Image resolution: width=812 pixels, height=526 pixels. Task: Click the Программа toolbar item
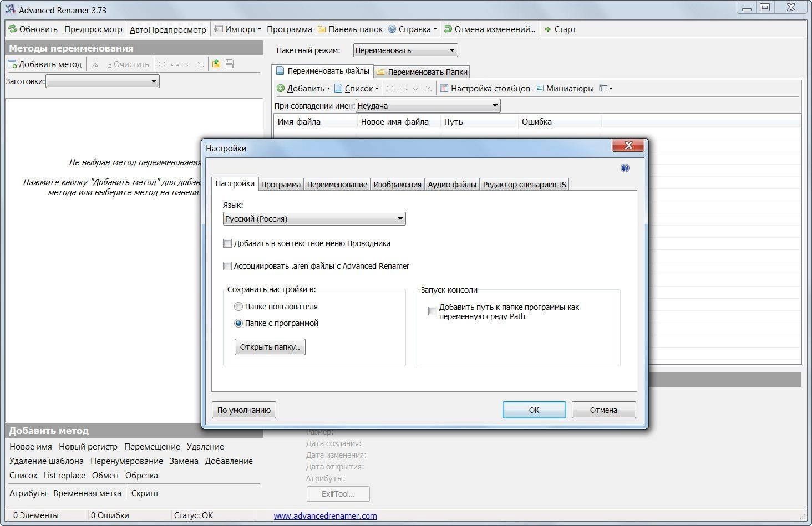290,29
